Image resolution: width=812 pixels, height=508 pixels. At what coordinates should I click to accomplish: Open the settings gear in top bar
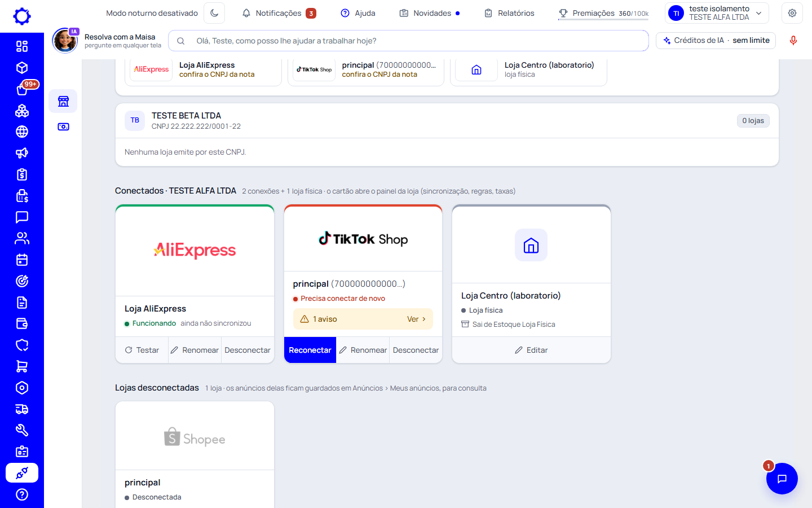(792, 13)
